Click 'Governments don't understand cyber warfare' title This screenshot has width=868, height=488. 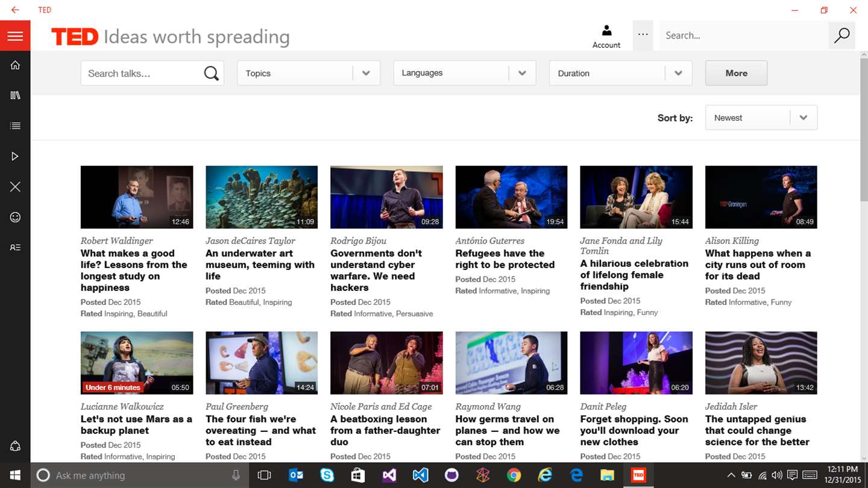[376, 271]
